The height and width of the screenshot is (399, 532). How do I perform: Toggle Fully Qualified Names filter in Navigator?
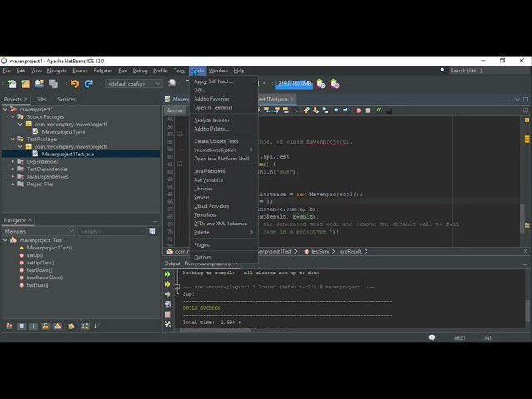tap(71, 326)
